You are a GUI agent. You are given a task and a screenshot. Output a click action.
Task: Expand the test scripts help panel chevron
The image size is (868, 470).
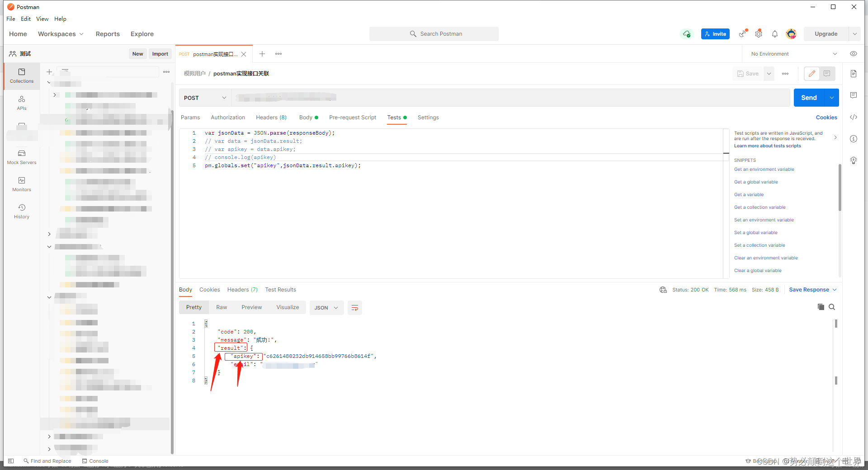click(x=835, y=137)
